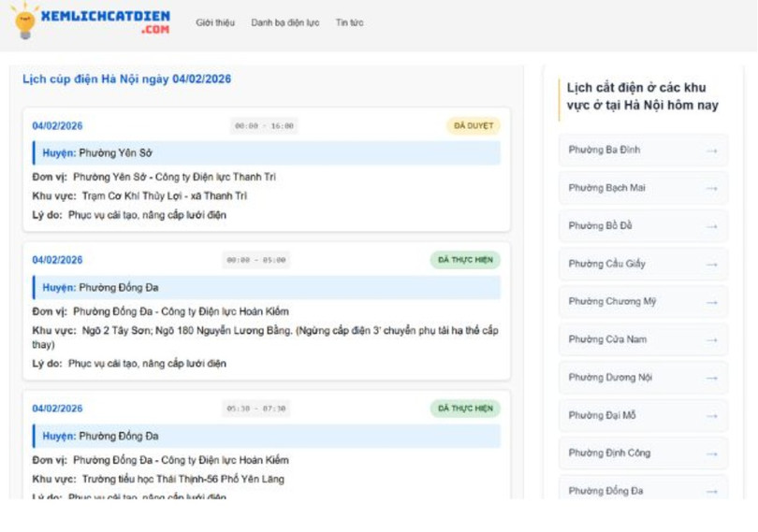The height and width of the screenshot is (532, 758).
Task: Click Lịch cúp điện Hà Nội page heading
Action: point(126,79)
